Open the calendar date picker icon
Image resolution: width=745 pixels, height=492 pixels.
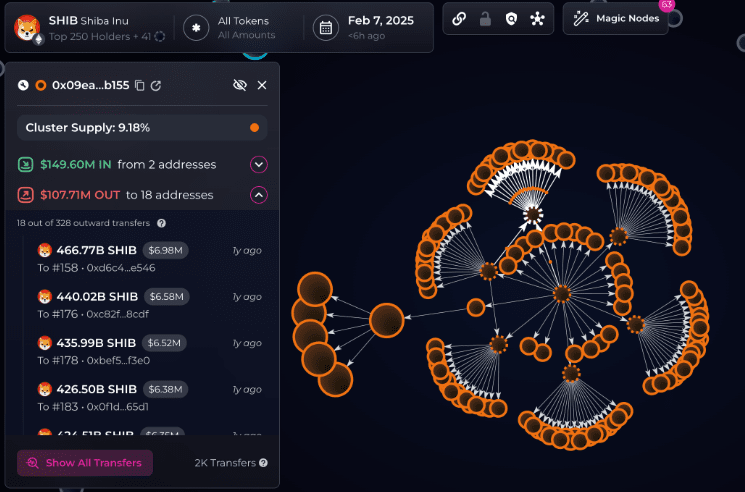(325, 28)
